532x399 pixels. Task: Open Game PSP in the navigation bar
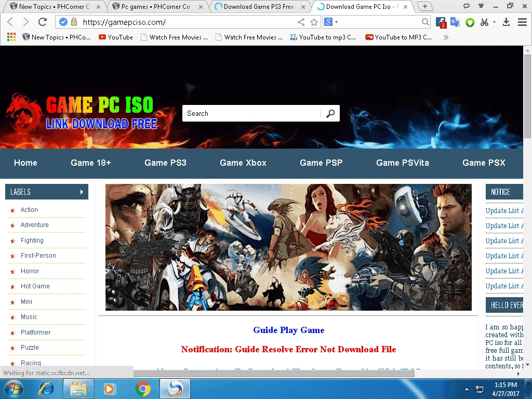coord(321,163)
